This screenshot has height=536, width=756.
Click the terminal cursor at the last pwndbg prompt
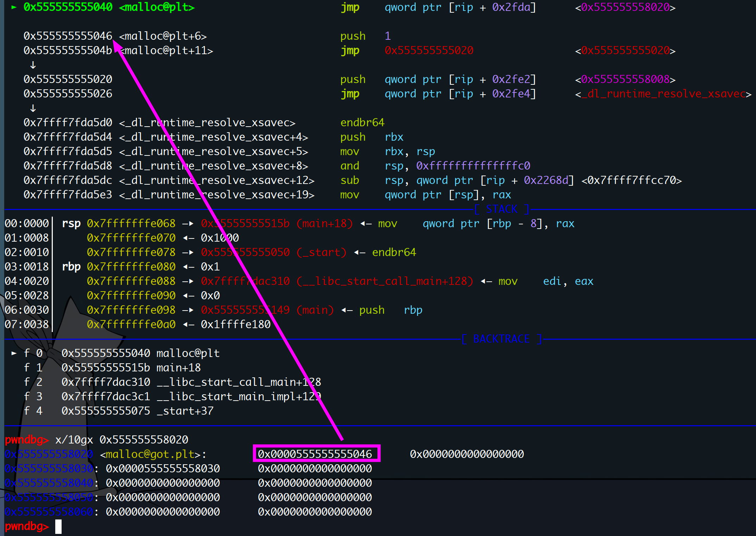[58, 527]
